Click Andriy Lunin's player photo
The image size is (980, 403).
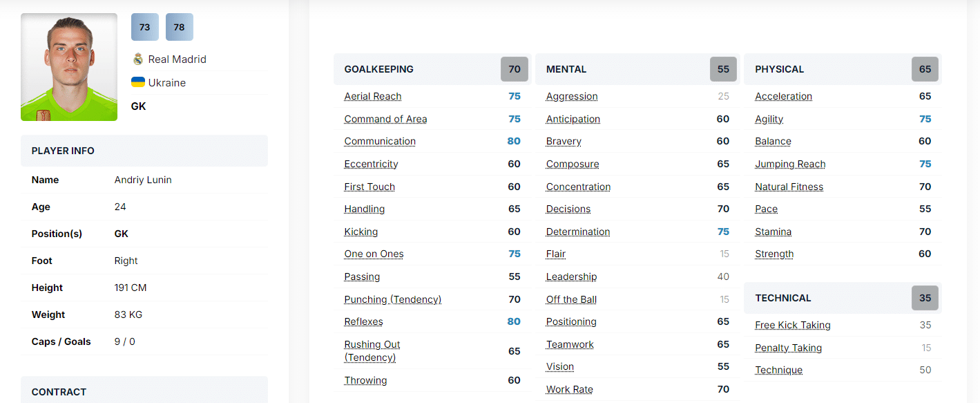[69, 67]
